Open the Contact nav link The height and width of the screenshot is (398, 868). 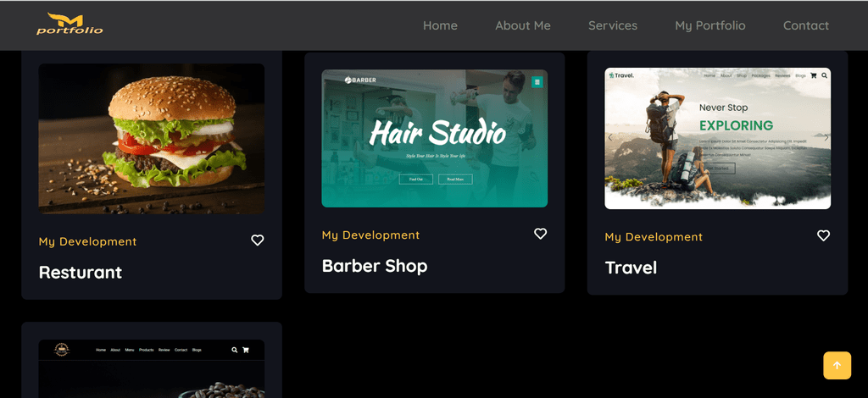pyautogui.click(x=806, y=25)
